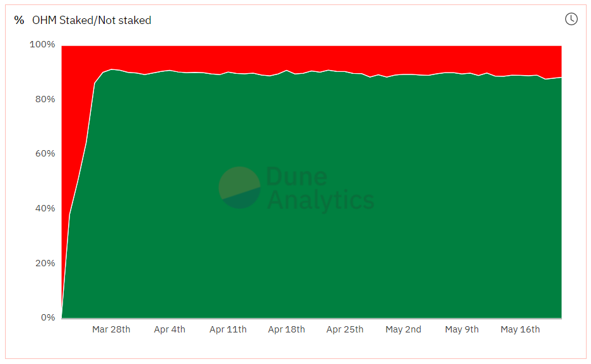Click the Dune Analytics watermark logo circle
This screenshot has height=364, width=591.
pos(240,187)
